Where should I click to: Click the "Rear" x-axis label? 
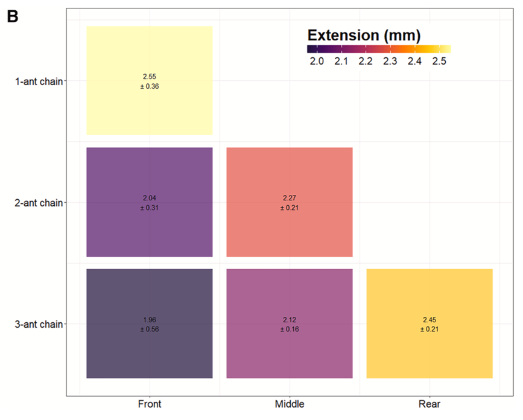[x=429, y=404]
